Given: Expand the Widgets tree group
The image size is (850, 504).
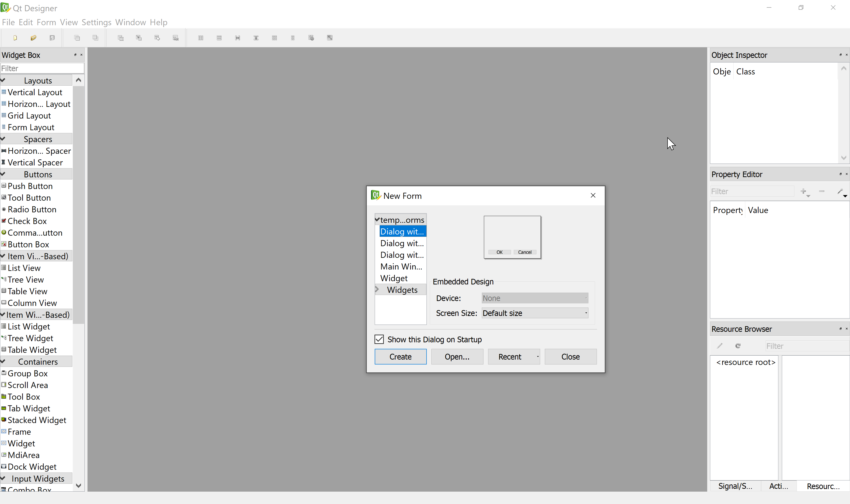Looking at the screenshot, I should pos(377,289).
